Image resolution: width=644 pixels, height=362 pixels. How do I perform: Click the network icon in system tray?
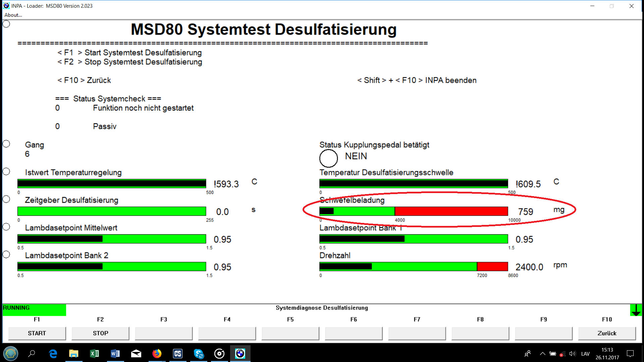coord(562,354)
